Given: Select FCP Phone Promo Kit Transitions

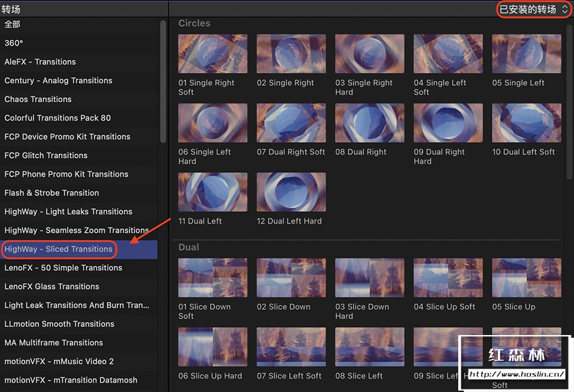Looking at the screenshot, I should 78,173.
